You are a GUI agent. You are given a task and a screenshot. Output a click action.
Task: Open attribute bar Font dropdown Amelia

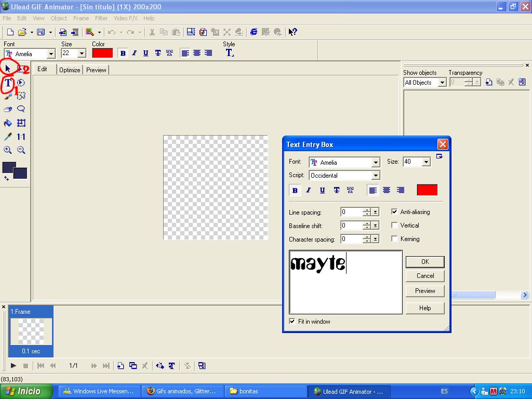click(x=51, y=54)
